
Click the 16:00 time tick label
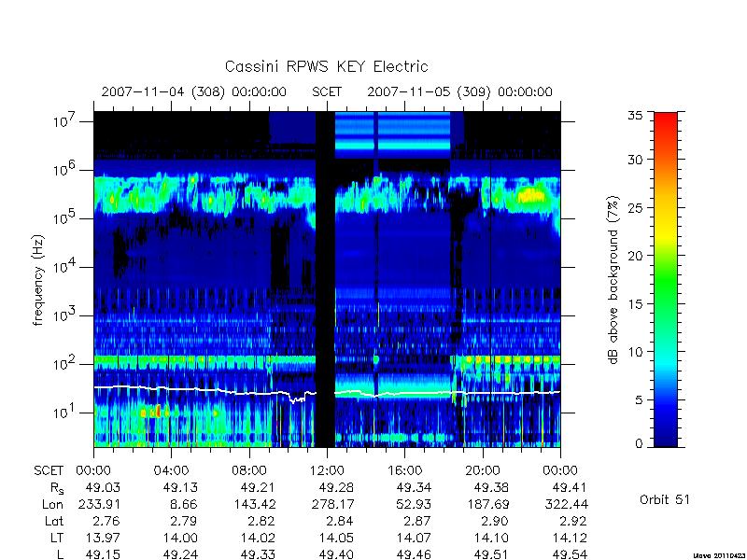tap(404, 470)
